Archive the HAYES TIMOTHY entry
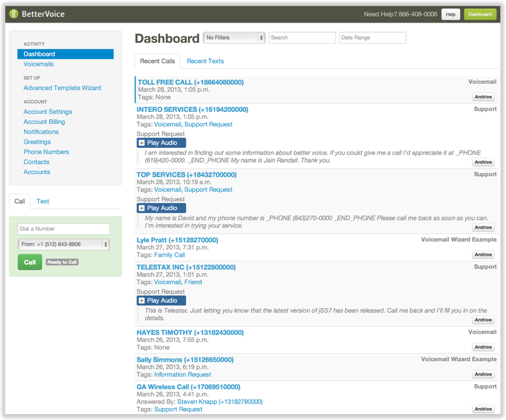The height and width of the screenshot is (420, 506). [483, 347]
